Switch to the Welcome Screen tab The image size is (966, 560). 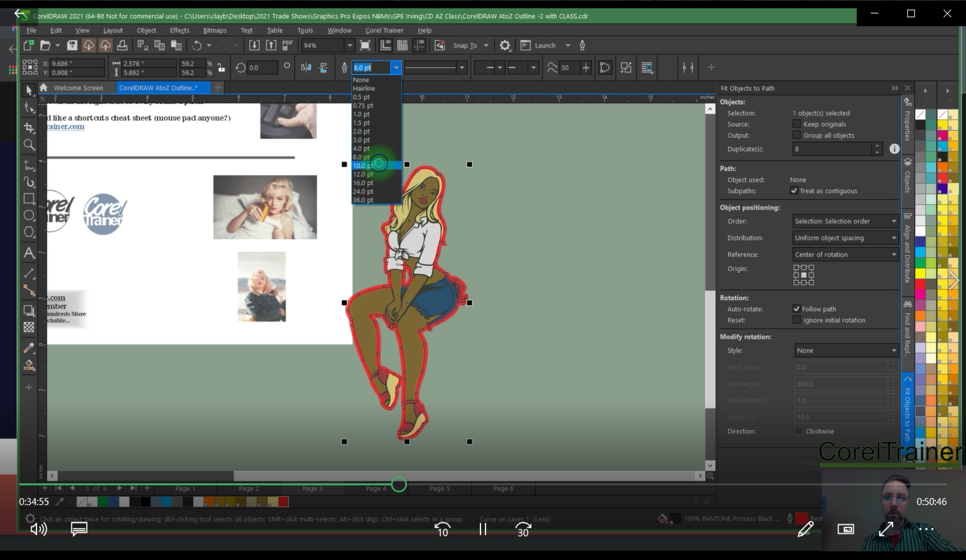(78, 88)
